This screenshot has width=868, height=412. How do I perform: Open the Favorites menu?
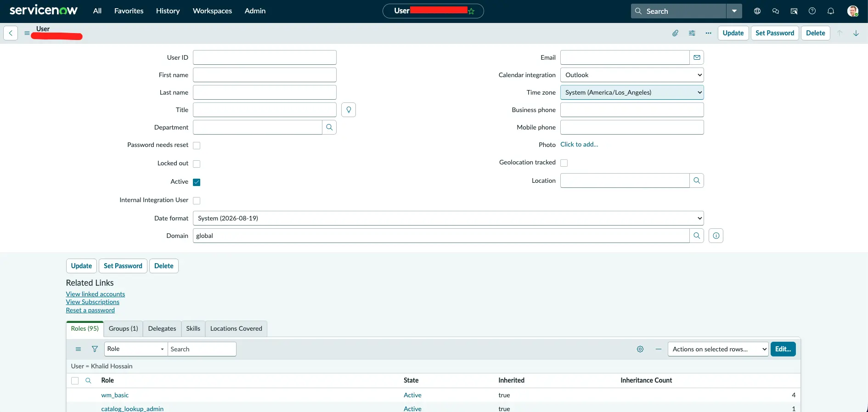point(129,11)
